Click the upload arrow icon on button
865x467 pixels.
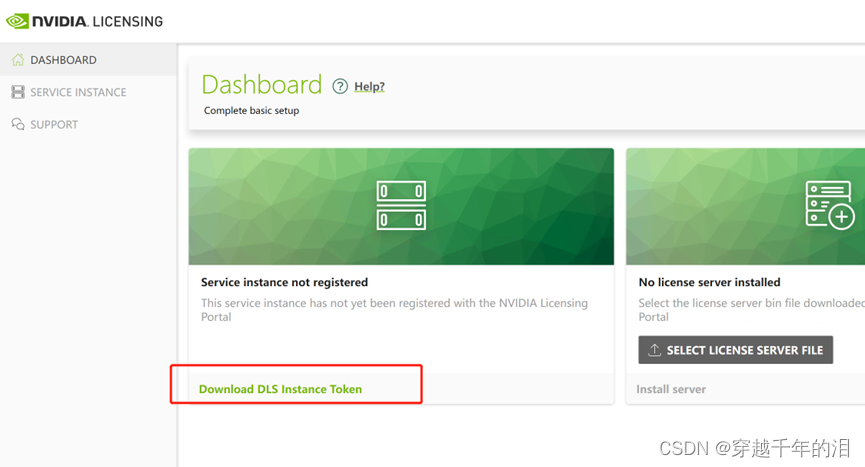click(x=654, y=350)
